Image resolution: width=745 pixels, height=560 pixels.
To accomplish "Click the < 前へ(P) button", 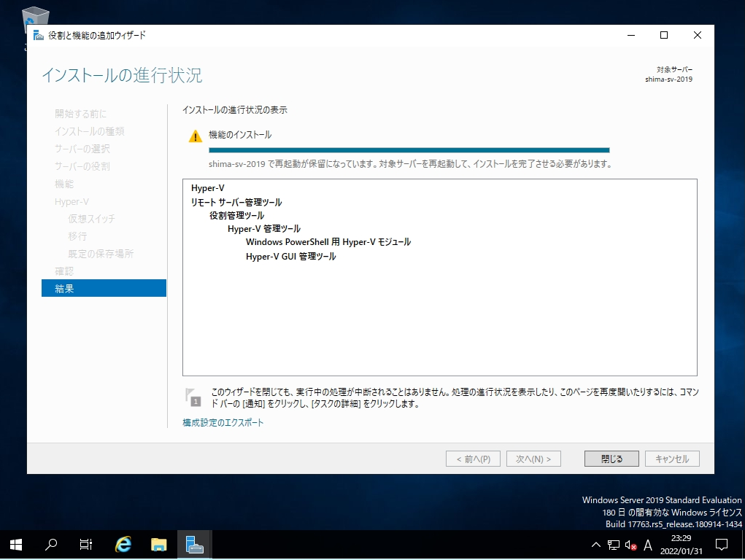I will pos(473,459).
